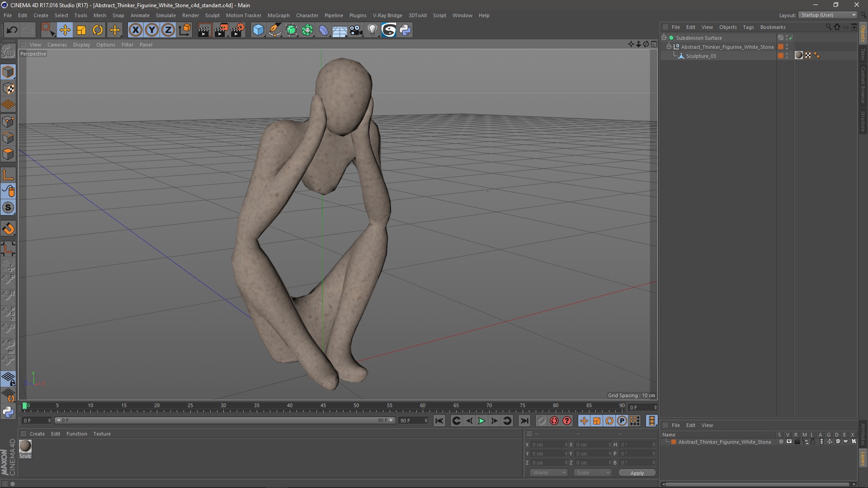Select the Scale tool in top toolbar

(x=81, y=30)
